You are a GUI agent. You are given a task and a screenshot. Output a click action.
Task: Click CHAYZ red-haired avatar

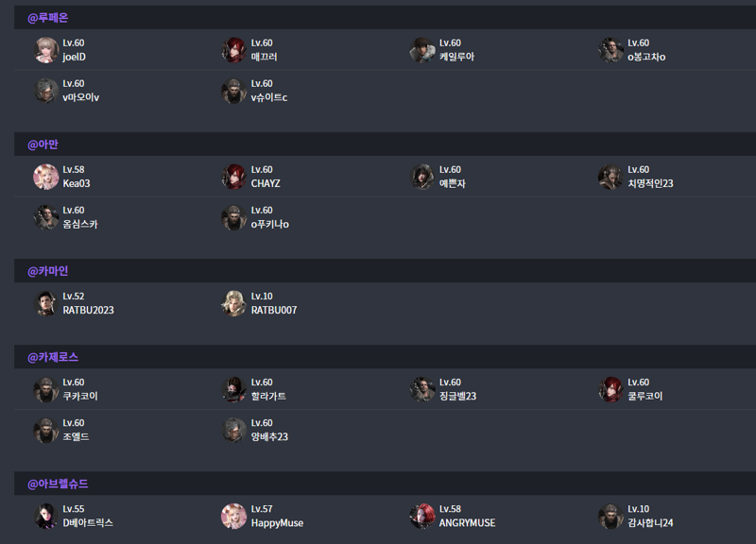pos(234,177)
